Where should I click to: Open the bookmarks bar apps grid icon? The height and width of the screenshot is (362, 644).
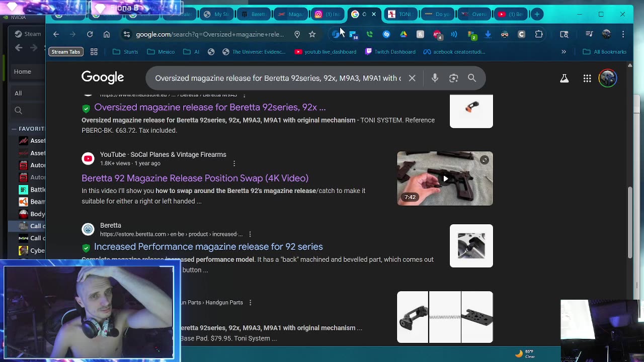pyautogui.click(x=94, y=52)
